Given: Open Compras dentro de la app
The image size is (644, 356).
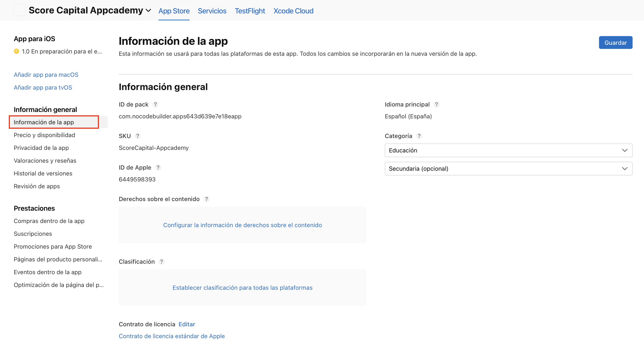Looking at the screenshot, I should (x=49, y=221).
